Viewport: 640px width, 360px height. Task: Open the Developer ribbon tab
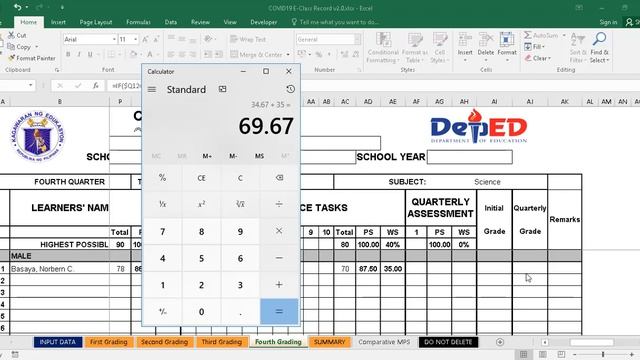point(263,22)
